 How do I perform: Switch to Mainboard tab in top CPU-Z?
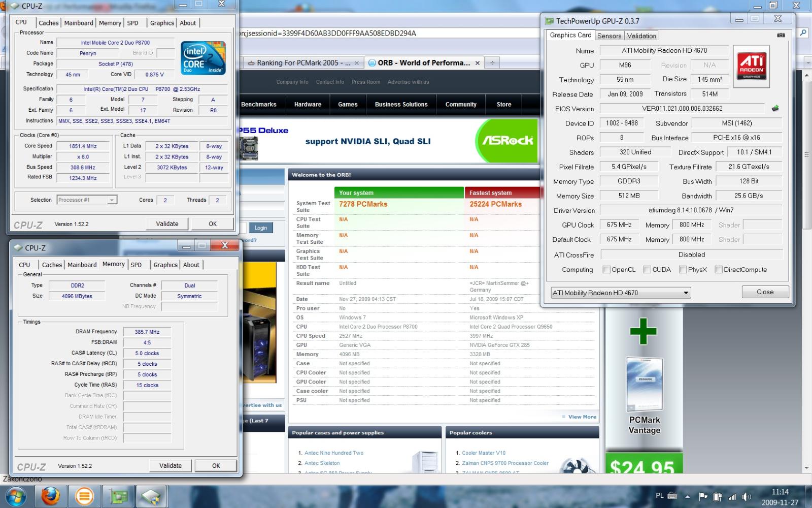point(79,23)
